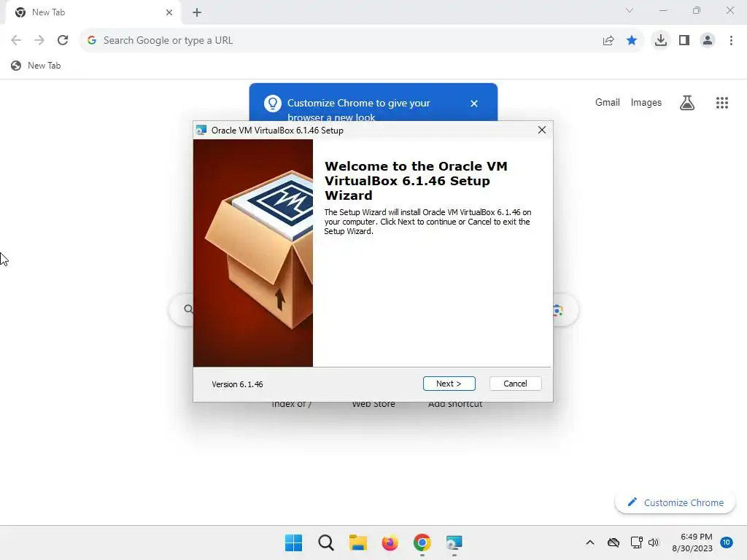Open File Explorer from taskbar
This screenshot has width=747, height=560.
point(357,542)
